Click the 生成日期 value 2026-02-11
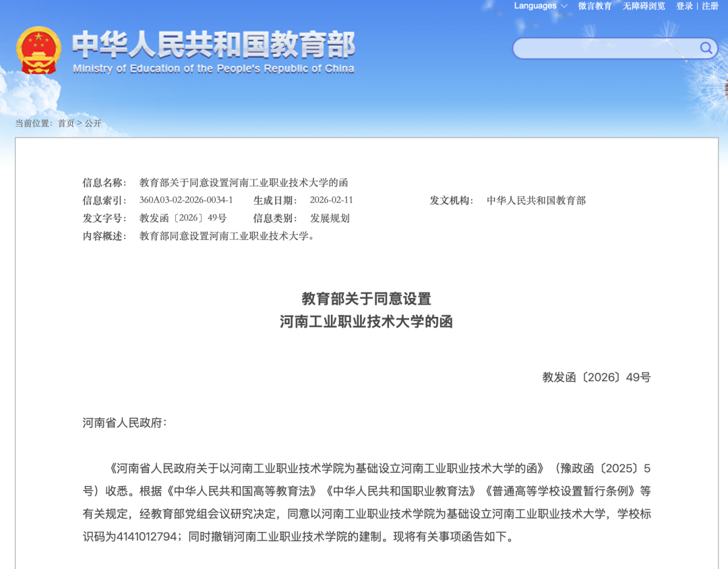The image size is (728, 569). [331, 200]
